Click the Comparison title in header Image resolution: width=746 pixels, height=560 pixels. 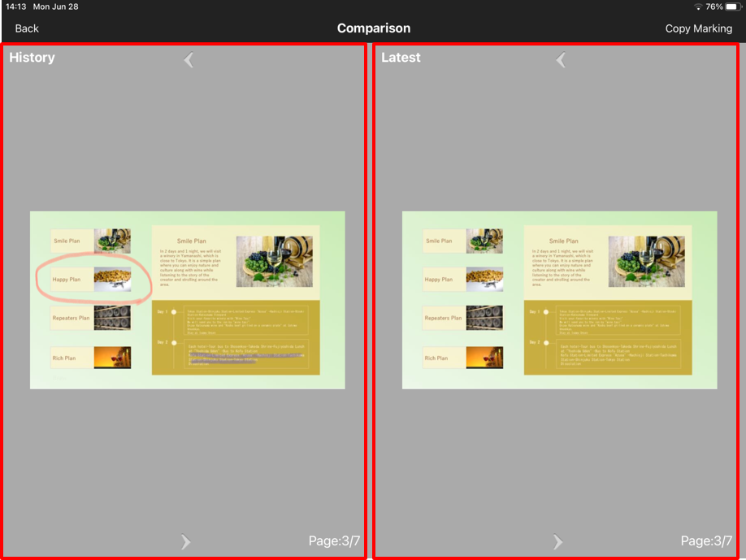374,28
